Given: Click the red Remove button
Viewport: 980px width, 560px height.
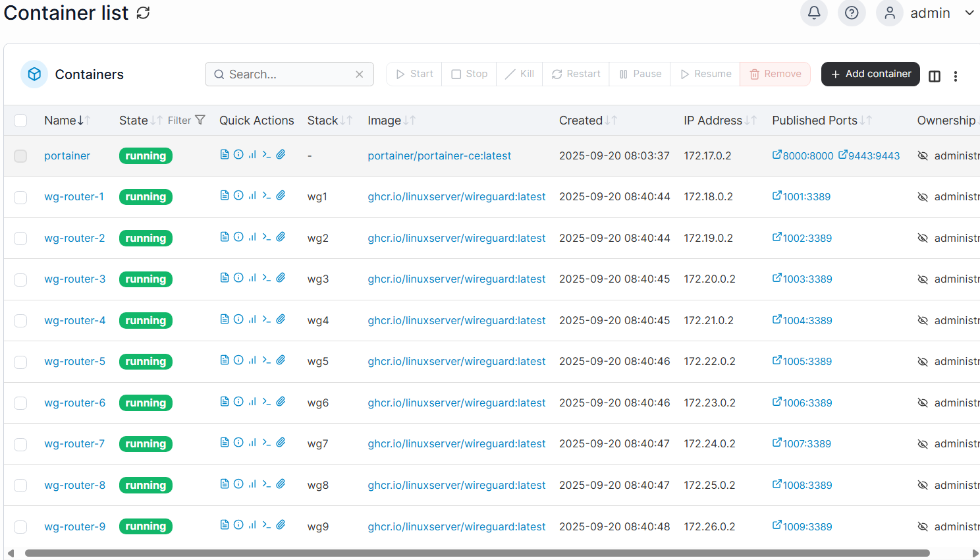Looking at the screenshot, I should [x=775, y=74].
